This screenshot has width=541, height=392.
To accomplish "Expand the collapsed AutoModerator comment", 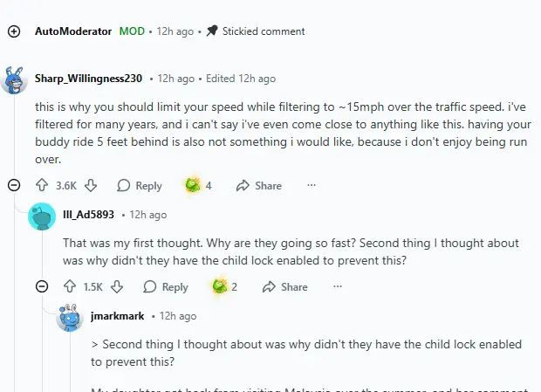I will [14, 31].
